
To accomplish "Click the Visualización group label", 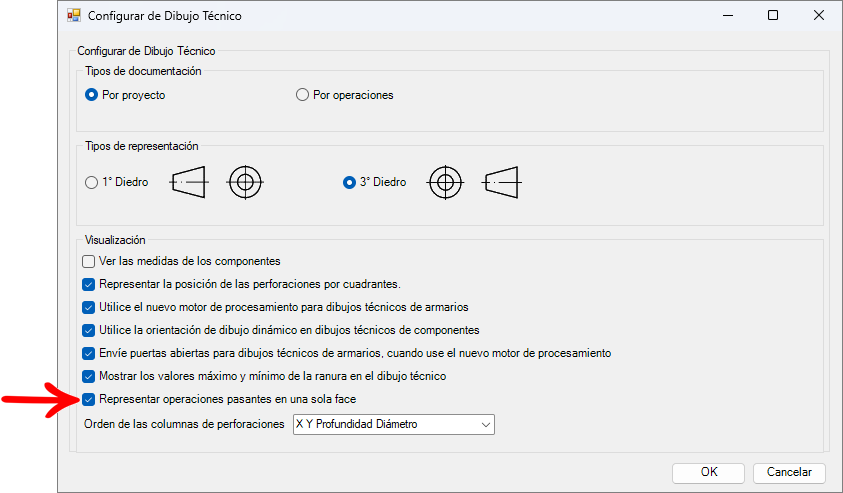I will click(x=115, y=240).
